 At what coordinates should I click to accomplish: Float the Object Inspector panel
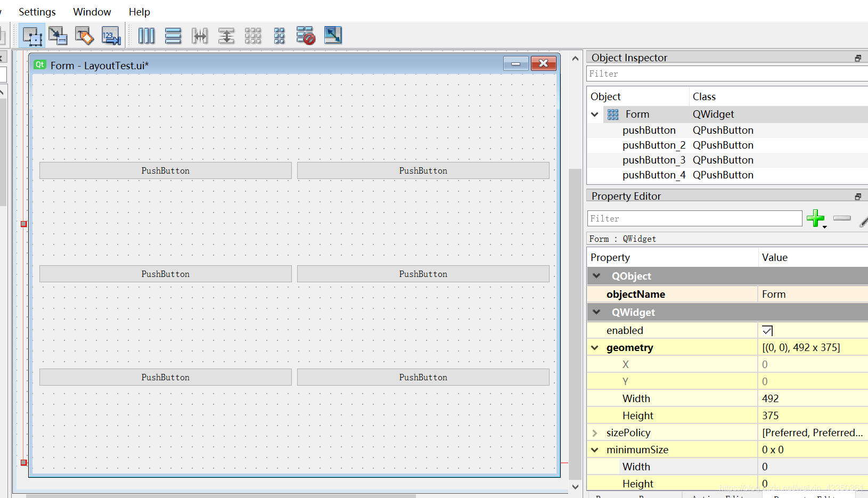(x=858, y=58)
